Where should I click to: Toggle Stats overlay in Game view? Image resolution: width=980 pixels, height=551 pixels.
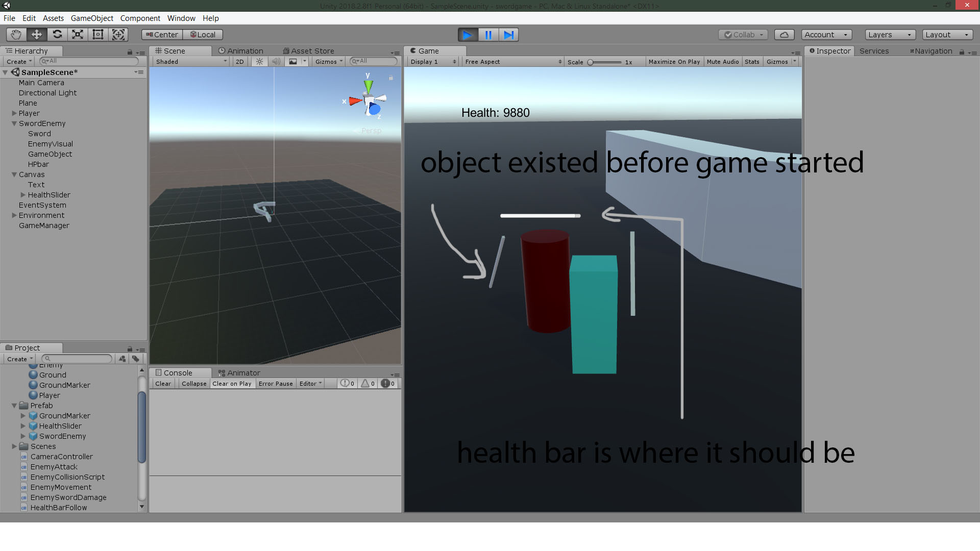(752, 62)
